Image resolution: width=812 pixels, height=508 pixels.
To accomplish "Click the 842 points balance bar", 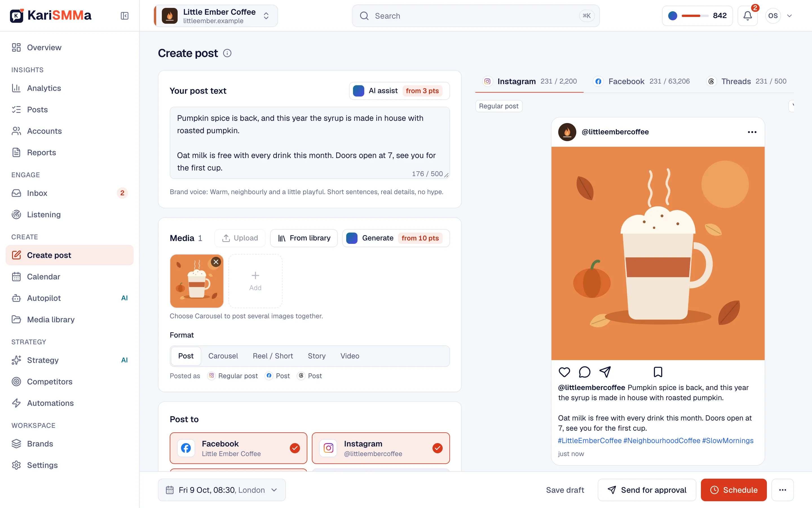I will point(697,16).
